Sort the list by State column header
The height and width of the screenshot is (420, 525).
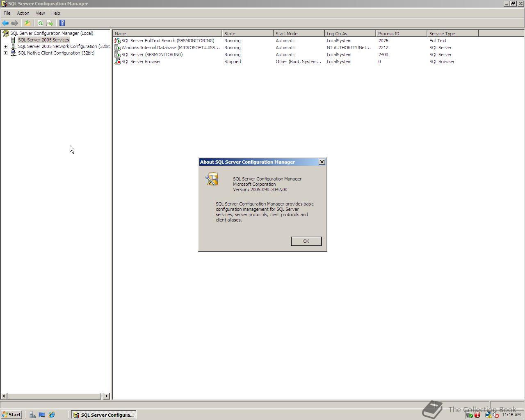coord(248,34)
